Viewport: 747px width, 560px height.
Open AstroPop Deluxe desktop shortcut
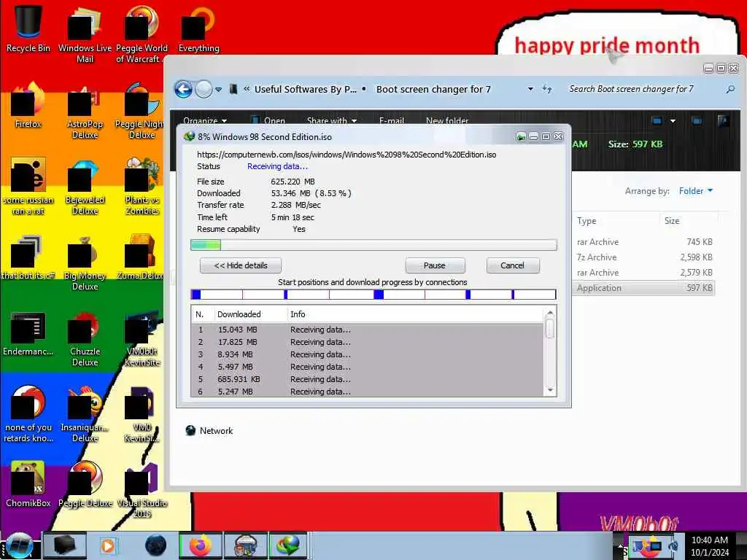pyautogui.click(x=85, y=111)
